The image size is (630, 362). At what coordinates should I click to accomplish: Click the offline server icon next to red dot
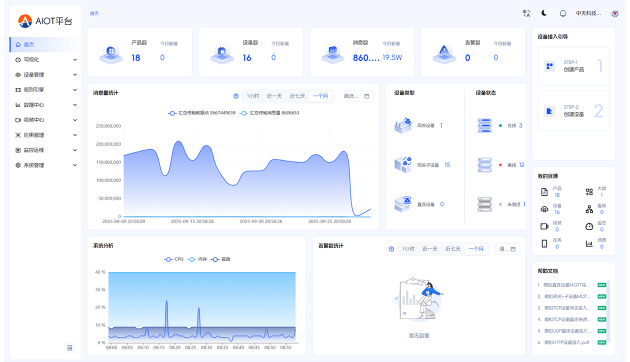click(x=485, y=165)
